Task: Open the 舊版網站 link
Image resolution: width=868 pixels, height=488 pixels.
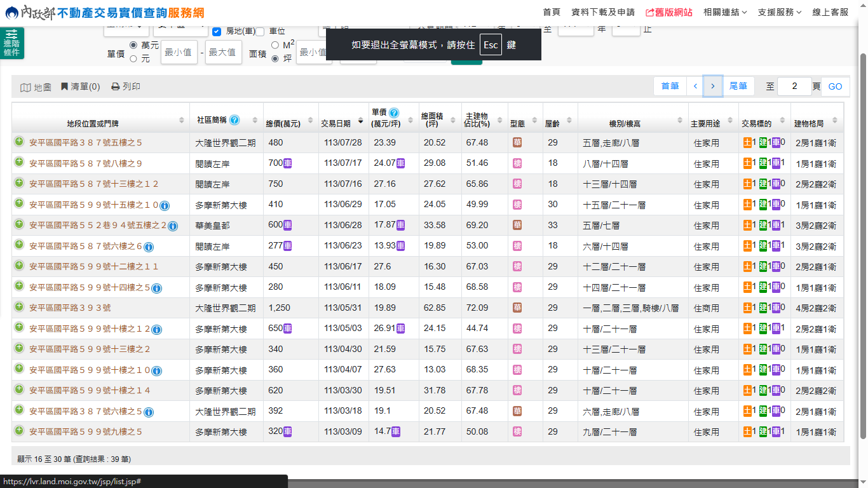Action: pos(668,12)
